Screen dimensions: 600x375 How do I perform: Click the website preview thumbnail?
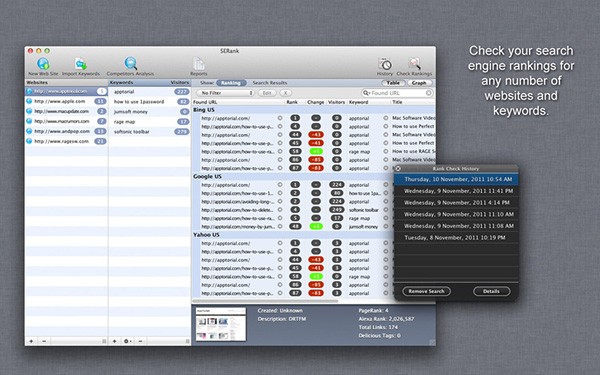tap(221, 324)
